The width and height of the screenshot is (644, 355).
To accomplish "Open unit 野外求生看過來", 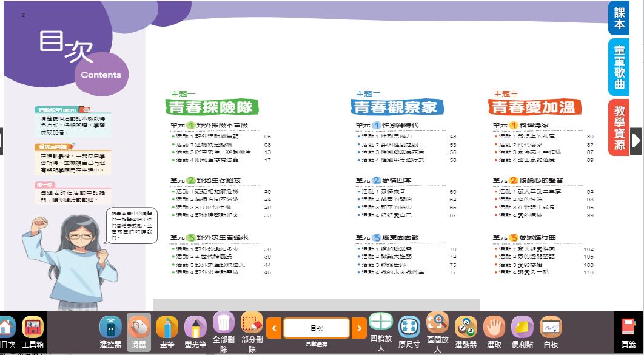I will 209,237.
